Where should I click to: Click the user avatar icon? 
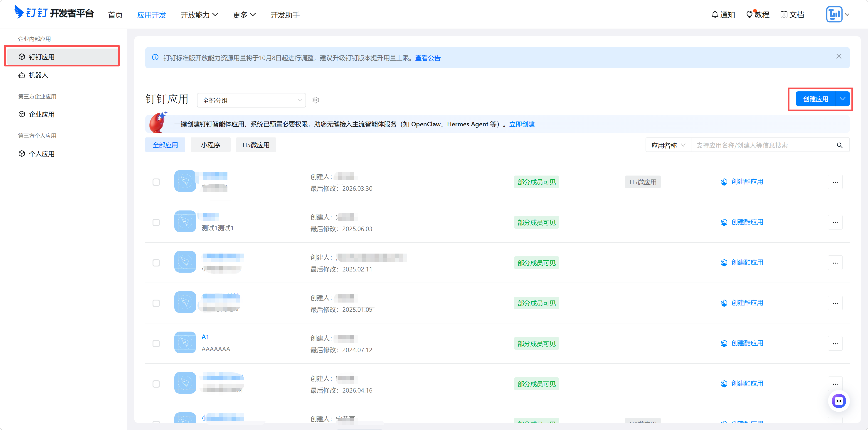[834, 15]
